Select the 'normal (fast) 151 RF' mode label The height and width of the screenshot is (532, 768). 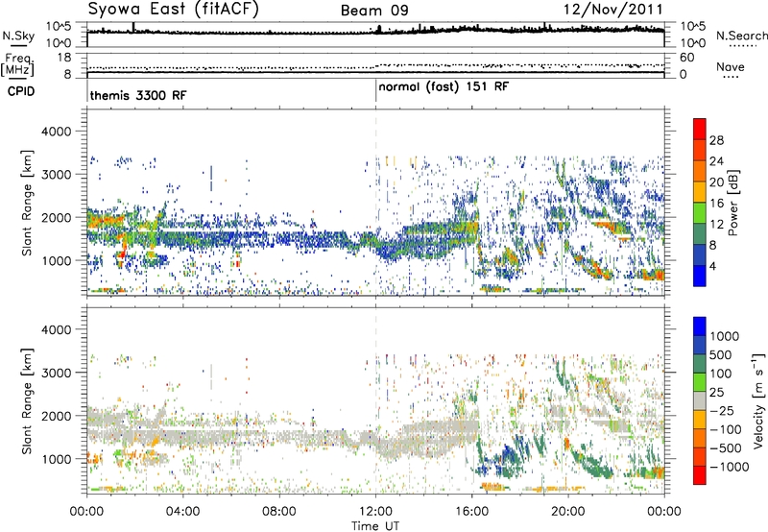[x=444, y=87]
